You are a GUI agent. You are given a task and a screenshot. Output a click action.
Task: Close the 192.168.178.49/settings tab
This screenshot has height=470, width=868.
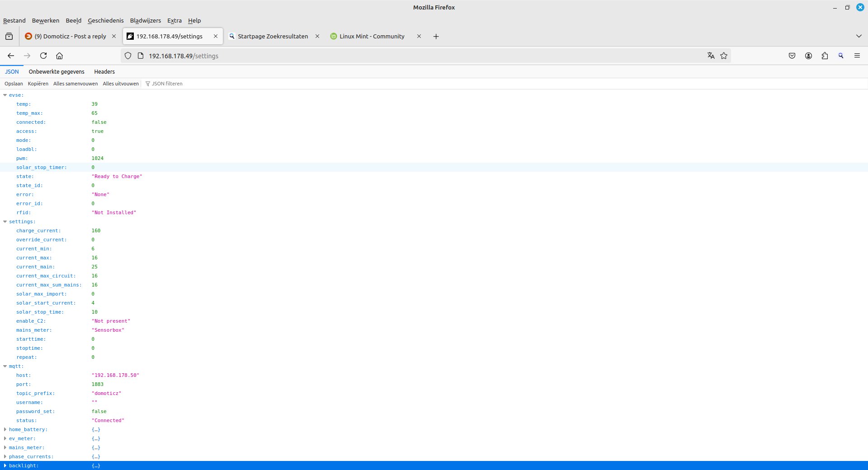[x=216, y=36]
